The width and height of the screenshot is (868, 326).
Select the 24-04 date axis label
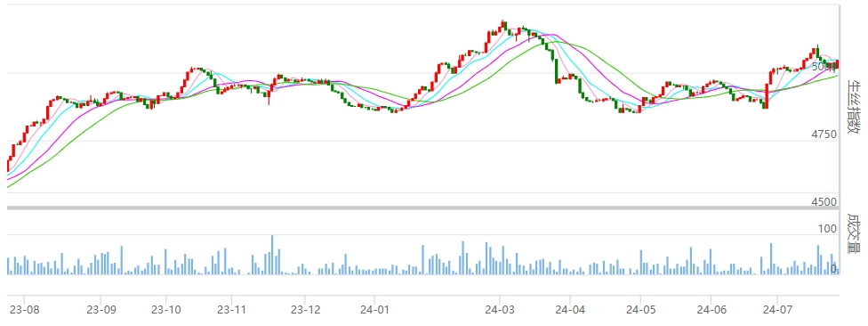coord(571,309)
